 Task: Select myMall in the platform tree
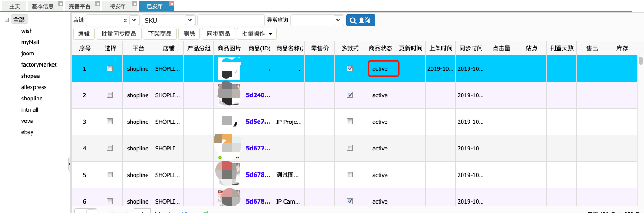30,42
